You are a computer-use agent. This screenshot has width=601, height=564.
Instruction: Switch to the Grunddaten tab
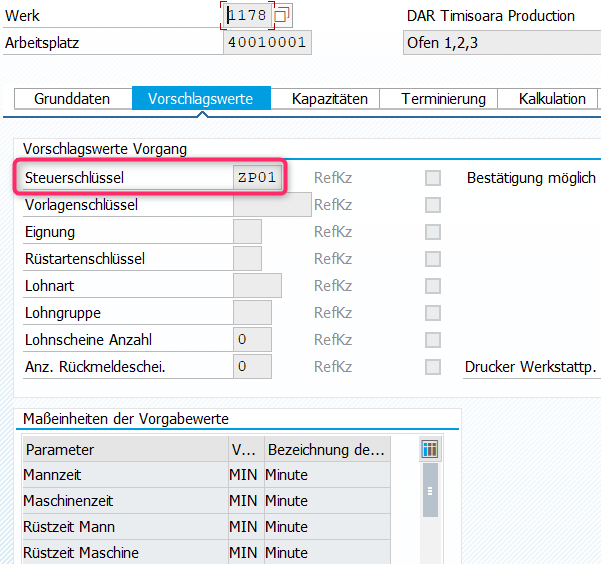coord(72,99)
